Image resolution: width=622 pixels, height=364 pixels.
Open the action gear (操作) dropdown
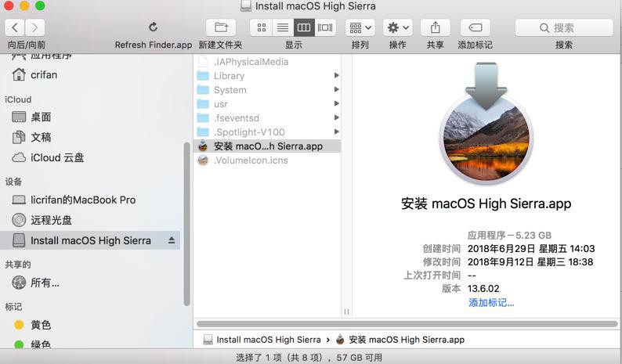coord(398,27)
